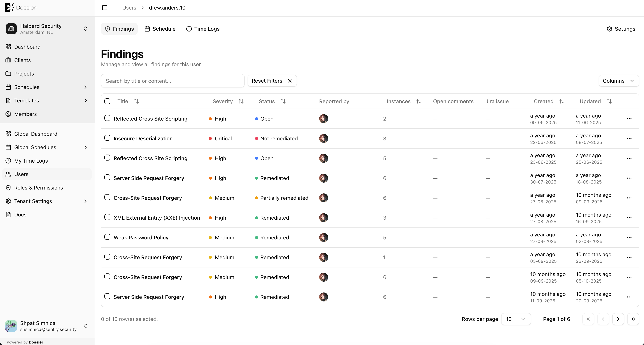The width and height of the screenshot is (644, 345).
Task: Click reporter avatar for Server Side Request Forgery 30-07-2025
Action: pos(323,178)
